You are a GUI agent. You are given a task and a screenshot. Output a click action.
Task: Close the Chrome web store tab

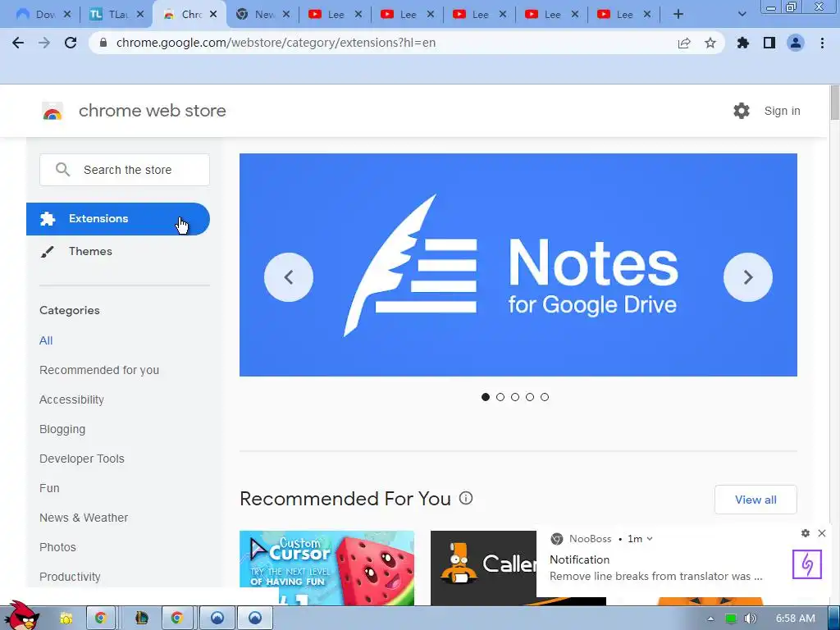click(213, 15)
